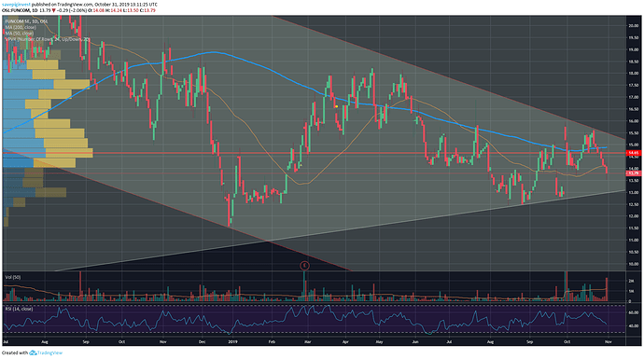644x359 pixels.
Task: Click the 20.00 price scale tick
Action: pyautogui.click(x=633, y=25)
